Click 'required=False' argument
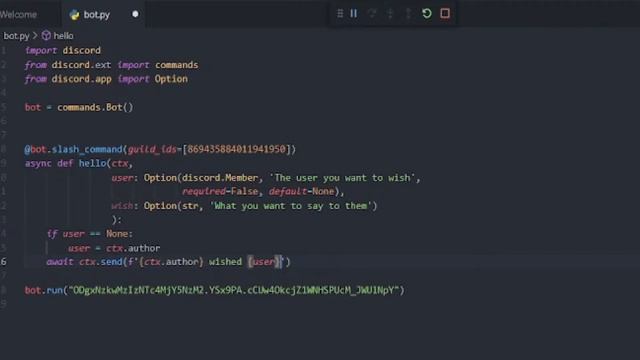640x360 pixels. (220, 191)
